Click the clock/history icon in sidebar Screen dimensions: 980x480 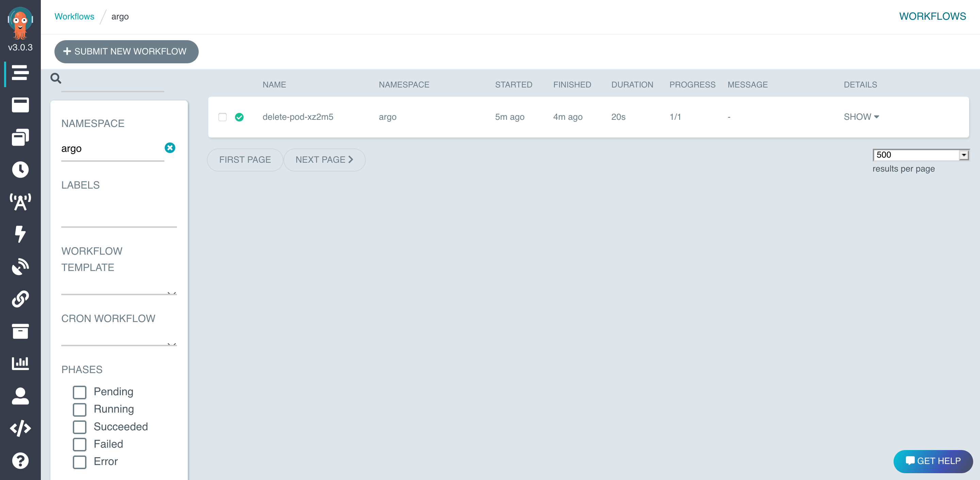pos(20,169)
